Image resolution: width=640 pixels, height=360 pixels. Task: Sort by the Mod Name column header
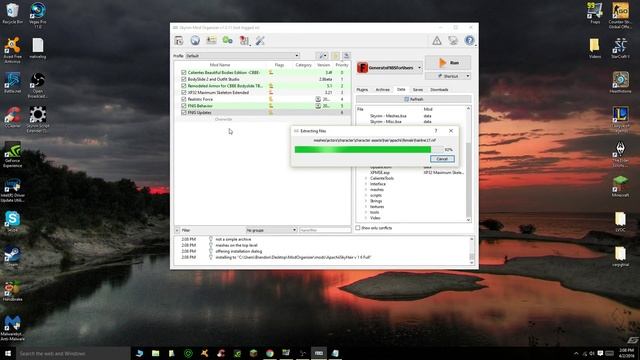(220, 65)
